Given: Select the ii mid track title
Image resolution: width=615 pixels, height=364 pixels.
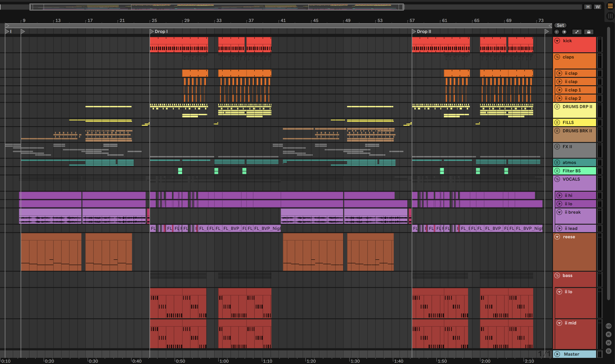Looking at the screenshot, I should pos(570,323).
